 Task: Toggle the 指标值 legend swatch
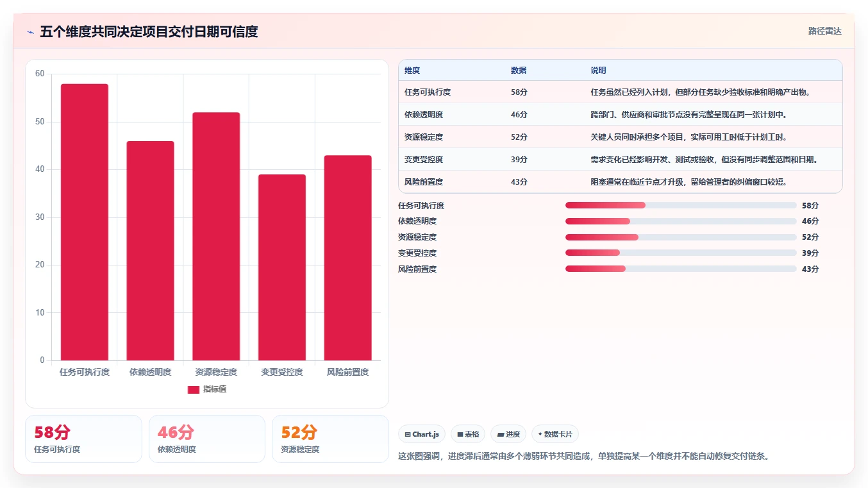point(194,389)
